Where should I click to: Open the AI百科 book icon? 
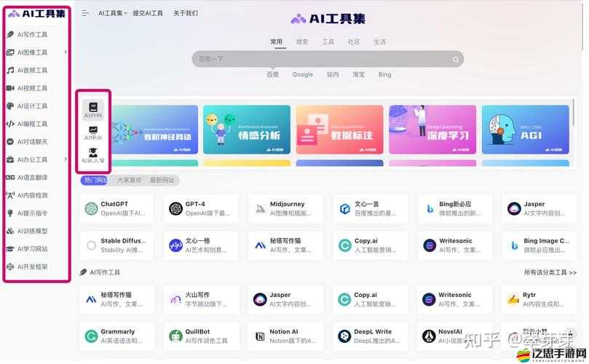(x=93, y=110)
